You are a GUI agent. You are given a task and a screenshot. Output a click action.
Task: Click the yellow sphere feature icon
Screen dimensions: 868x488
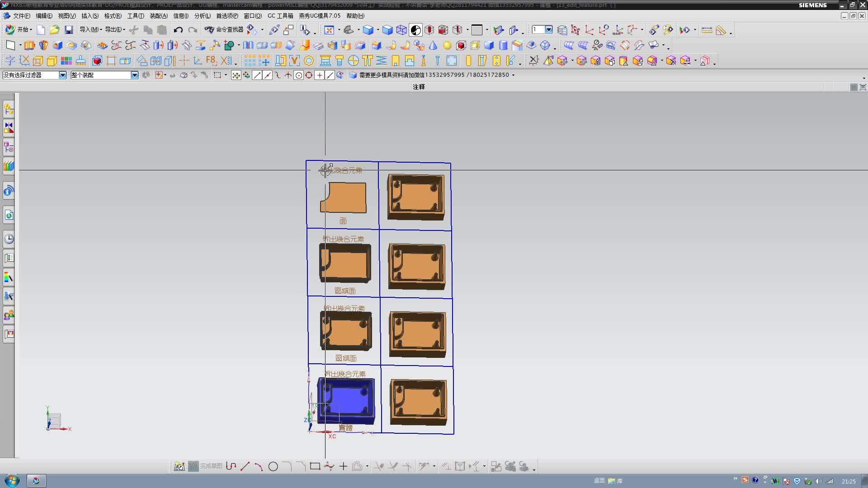[x=447, y=45]
